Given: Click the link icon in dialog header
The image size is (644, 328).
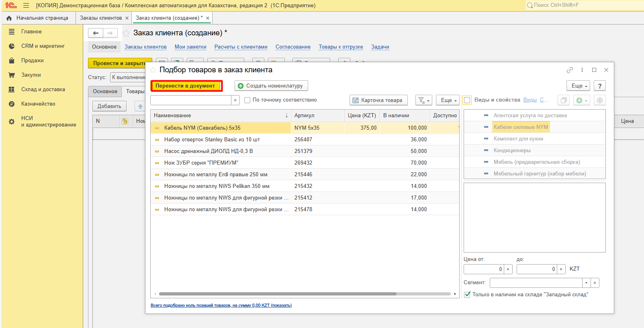Looking at the screenshot, I should click(570, 70).
